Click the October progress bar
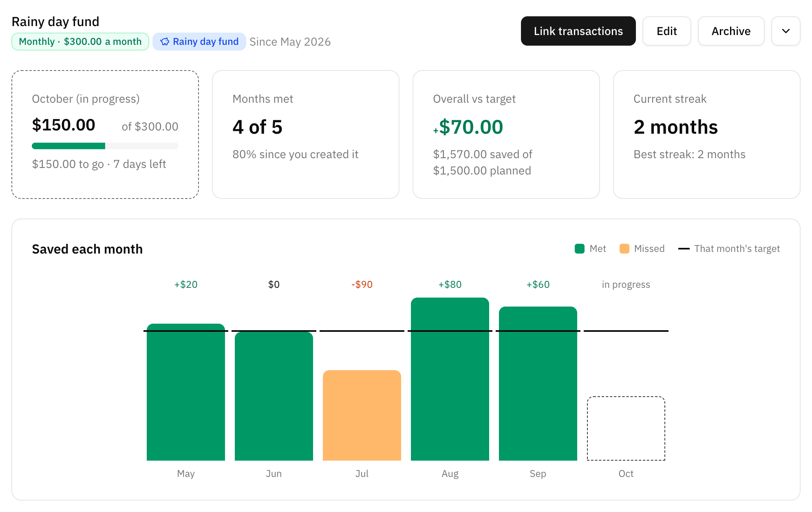The height and width of the screenshot is (512, 812). [105, 146]
